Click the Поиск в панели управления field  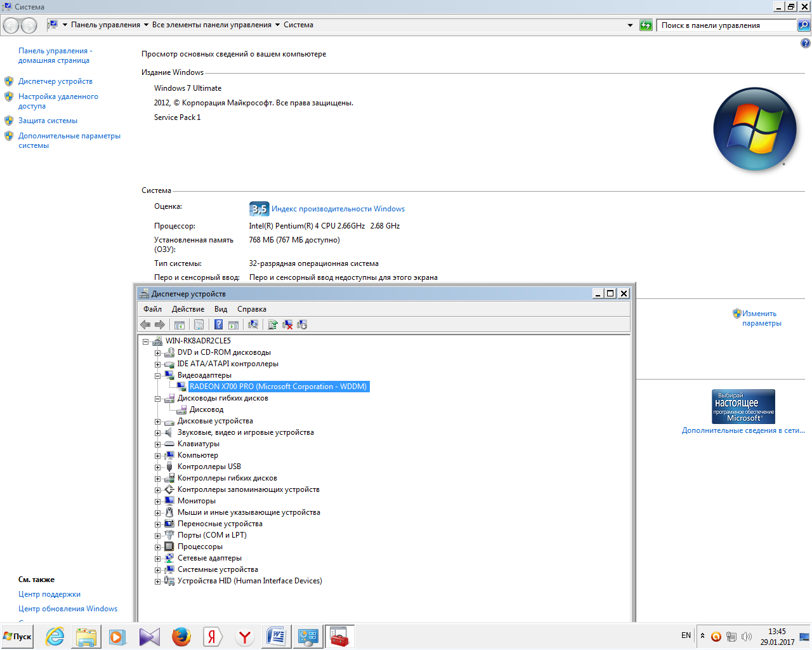tap(726, 25)
